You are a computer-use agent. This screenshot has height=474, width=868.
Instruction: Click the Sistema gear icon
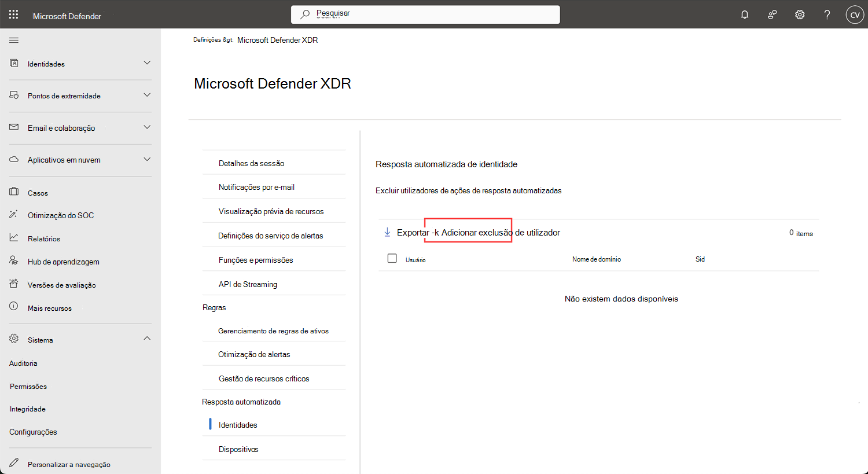(14, 339)
